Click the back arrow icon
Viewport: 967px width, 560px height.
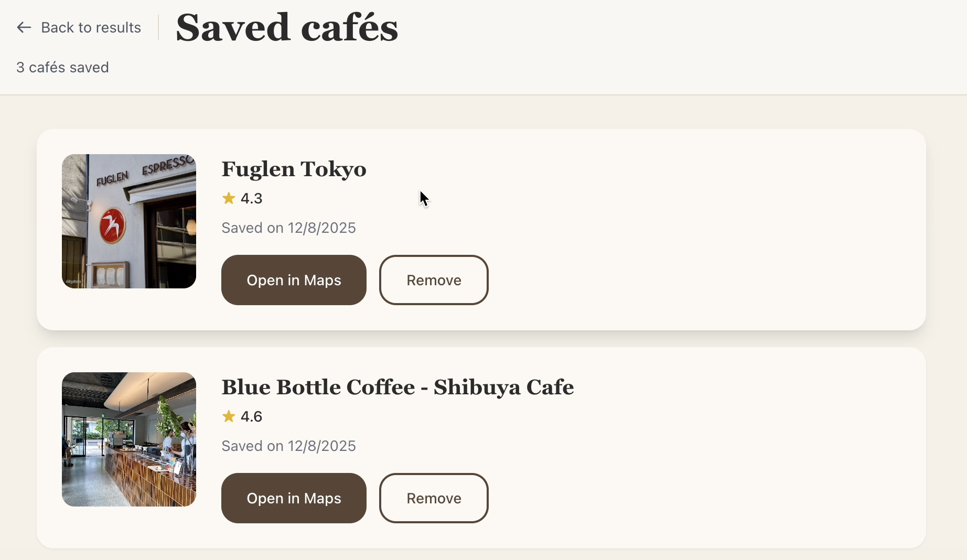23,27
